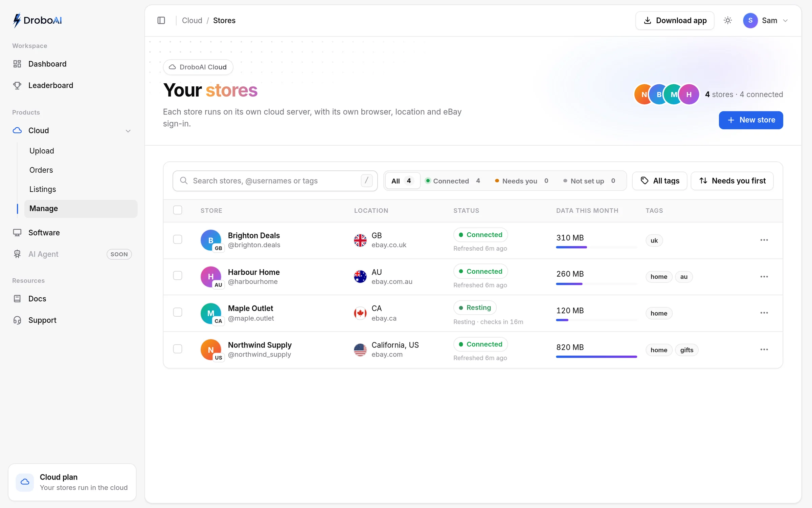Click the uk tag on Brighton Deals
812x508 pixels.
pos(654,240)
